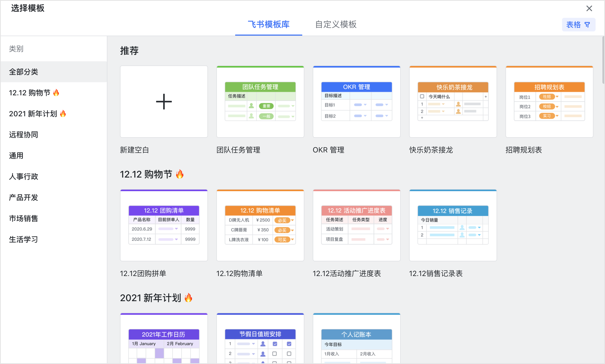
Task: Select the 人事行政 category
Action: (x=23, y=177)
